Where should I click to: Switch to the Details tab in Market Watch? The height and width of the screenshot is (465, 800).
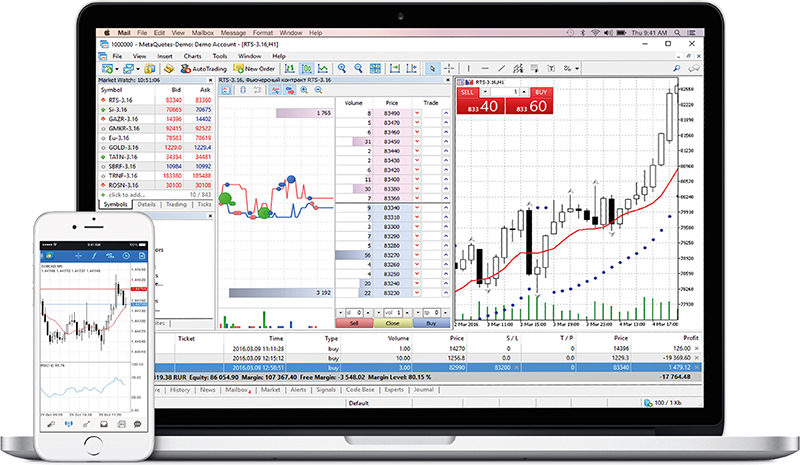146,204
